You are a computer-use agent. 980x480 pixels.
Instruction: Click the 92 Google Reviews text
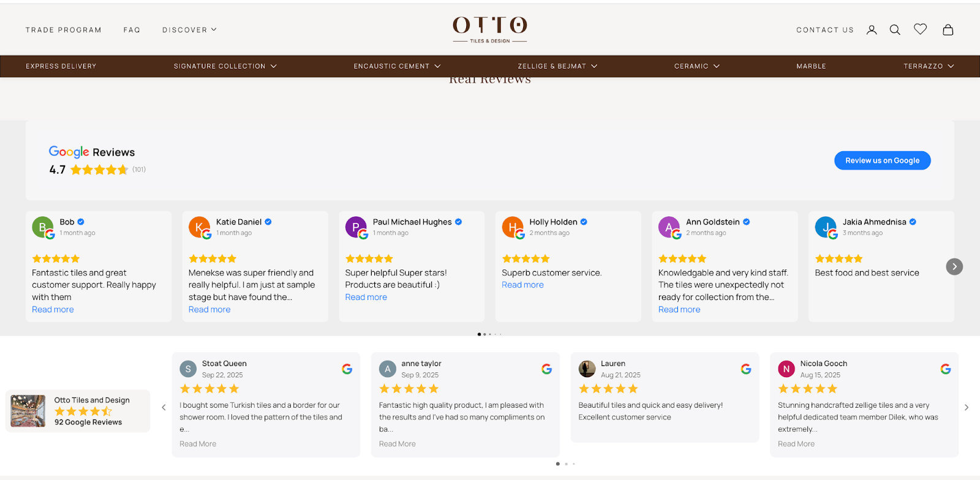click(88, 422)
